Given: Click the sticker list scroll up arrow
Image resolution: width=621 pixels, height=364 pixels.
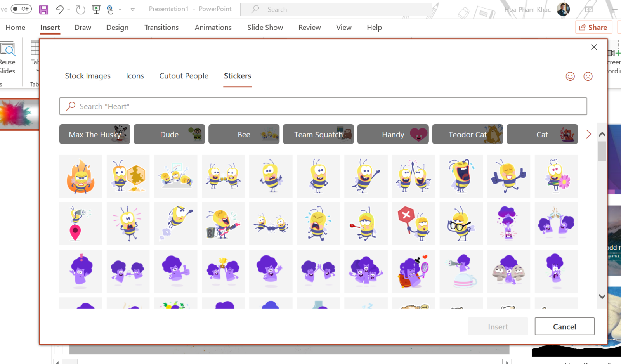Looking at the screenshot, I should click(x=602, y=134).
